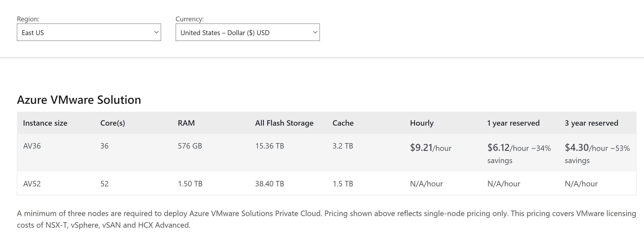The height and width of the screenshot is (236, 644).
Task: Click the chevron arrow in the Currency box
Action: click(x=315, y=32)
